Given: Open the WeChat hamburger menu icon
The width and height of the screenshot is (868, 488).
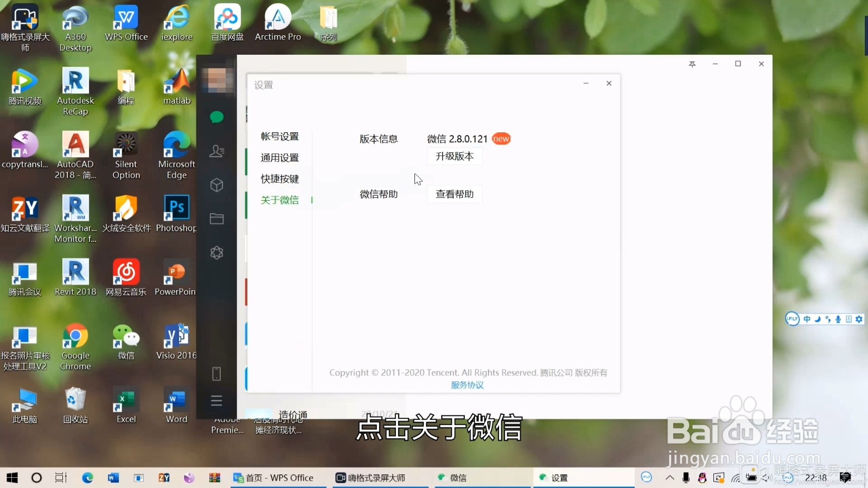Looking at the screenshot, I should pyautogui.click(x=216, y=401).
